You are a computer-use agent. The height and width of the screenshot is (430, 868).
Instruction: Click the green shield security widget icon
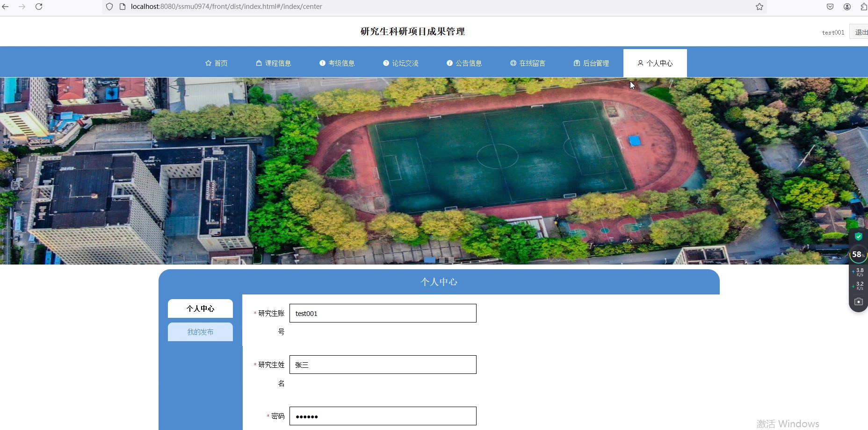(x=858, y=236)
